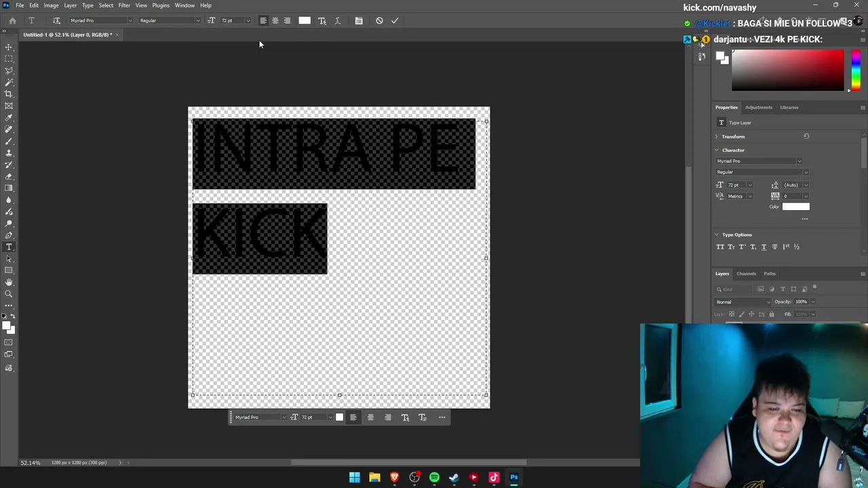The width and height of the screenshot is (868, 488).
Task: Select the Hand tool
Action: (x=9, y=282)
